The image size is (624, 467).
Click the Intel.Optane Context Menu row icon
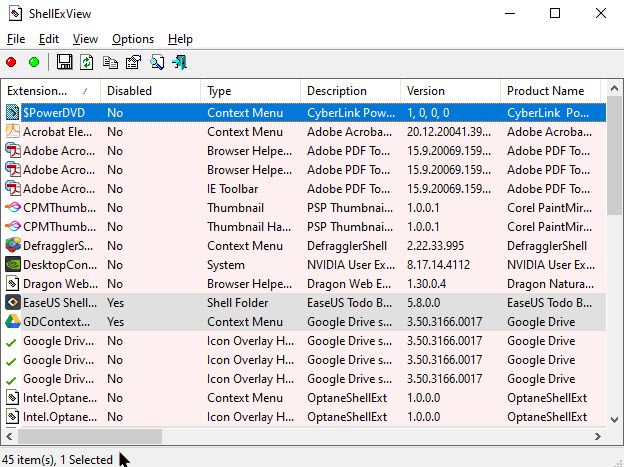coord(13,397)
